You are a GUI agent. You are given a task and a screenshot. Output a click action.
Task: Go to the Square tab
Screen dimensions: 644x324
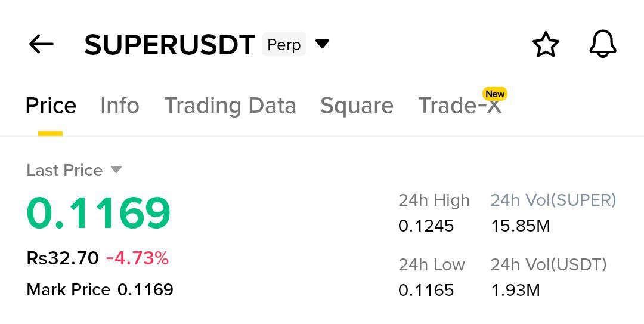(357, 106)
